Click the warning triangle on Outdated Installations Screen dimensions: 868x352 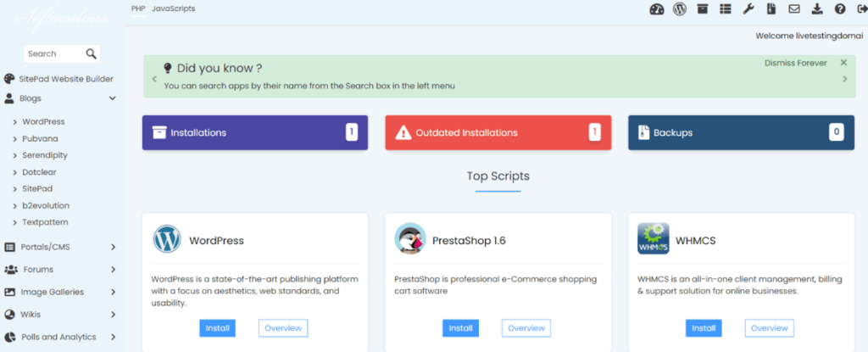point(403,133)
